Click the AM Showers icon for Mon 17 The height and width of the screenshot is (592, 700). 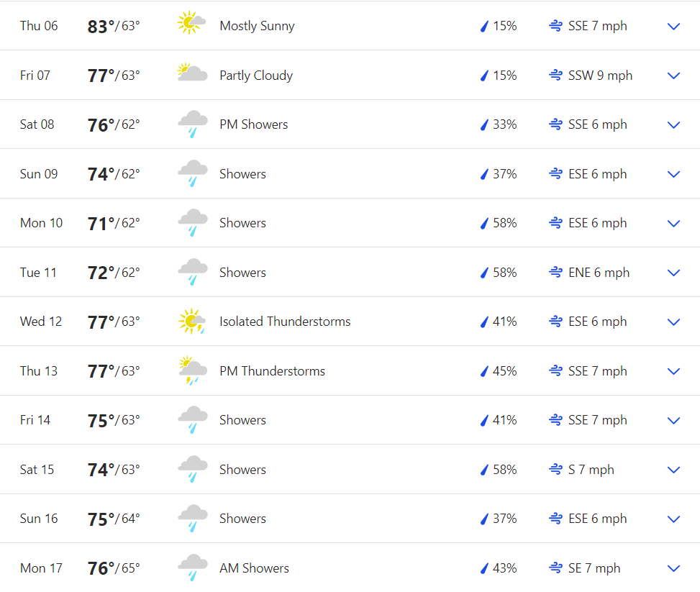click(x=192, y=568)
